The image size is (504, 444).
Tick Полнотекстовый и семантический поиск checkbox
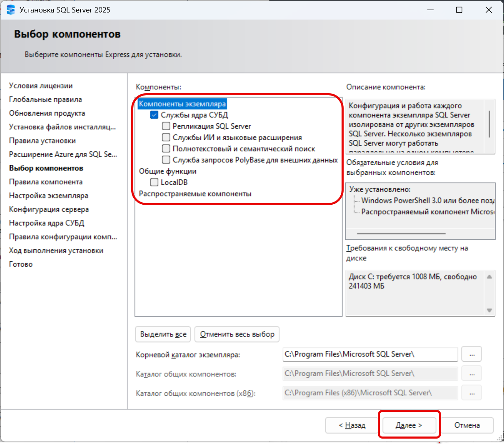tap(166, 149)
